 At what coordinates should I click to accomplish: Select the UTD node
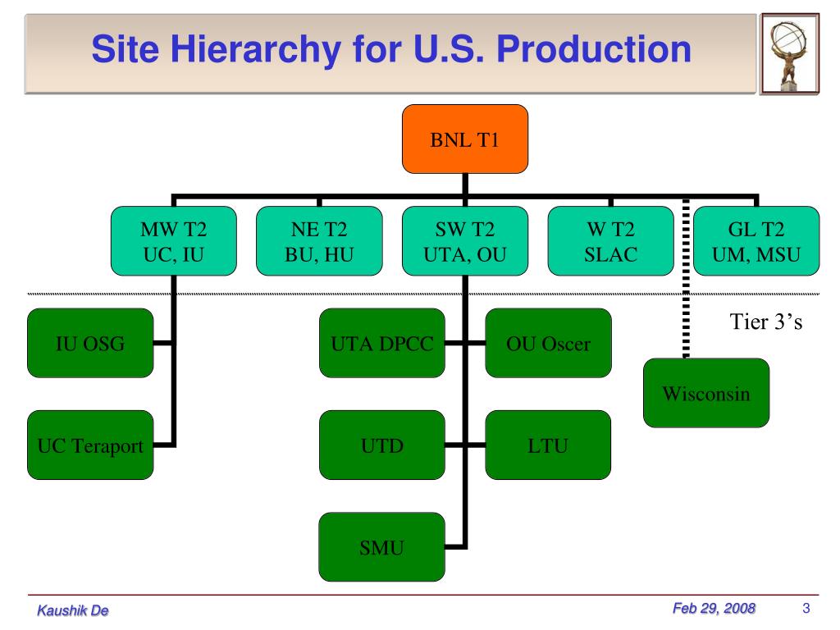tap(382, 445)
